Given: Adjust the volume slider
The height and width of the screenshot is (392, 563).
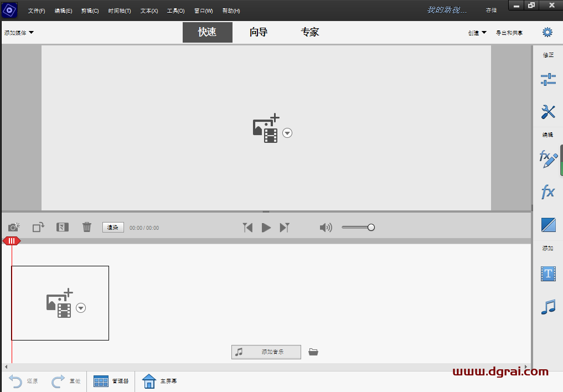Looking at the screenshot, I should (371, 227).
